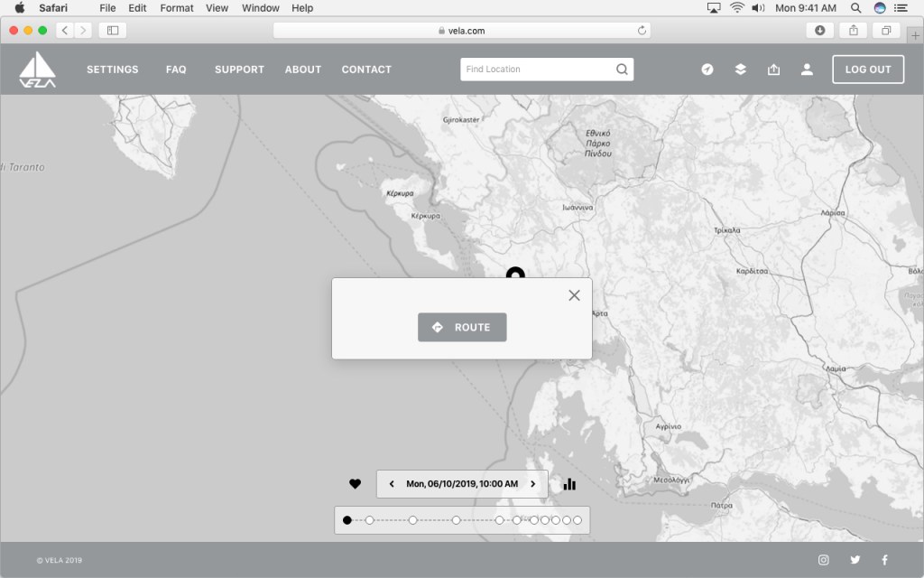Open Instagram link in footer
Image resolution: width=924 pixels, height=578 pixels.
click(823, 560)
